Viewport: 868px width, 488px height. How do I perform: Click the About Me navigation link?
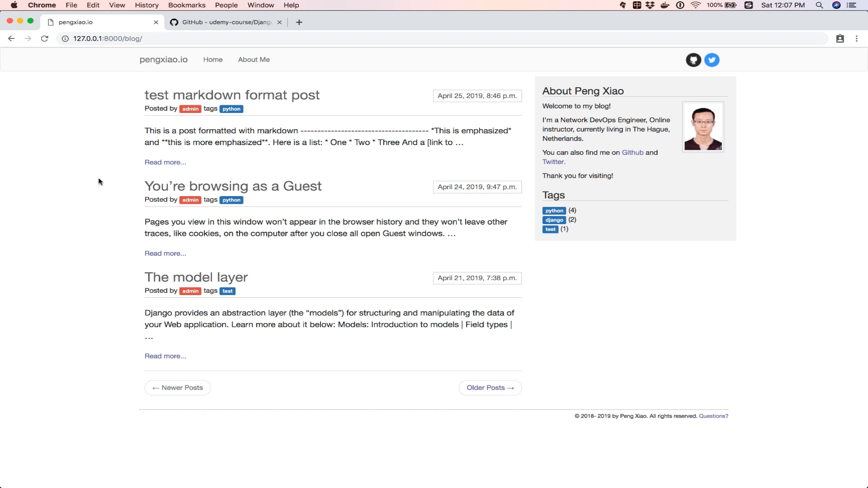pos(254,60)
